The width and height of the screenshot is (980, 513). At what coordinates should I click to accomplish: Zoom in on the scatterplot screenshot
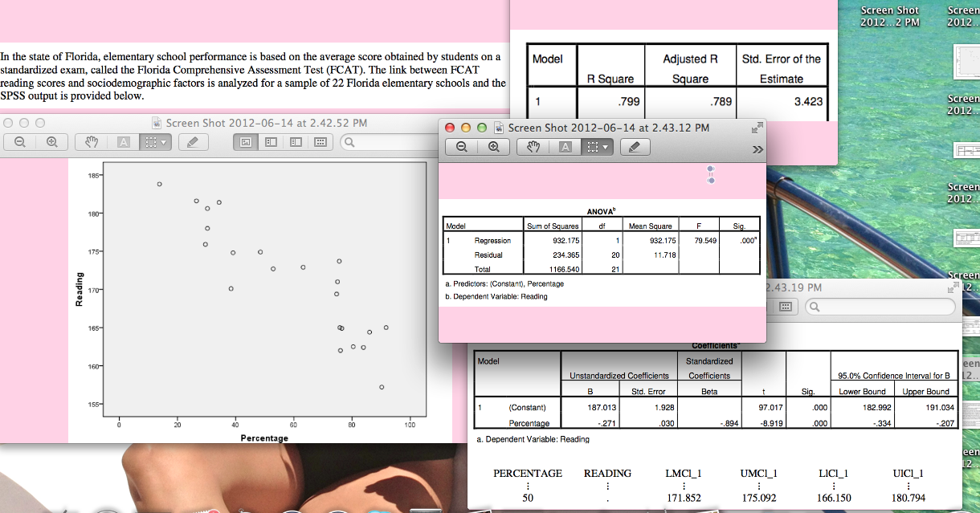(x=51, y=140)
